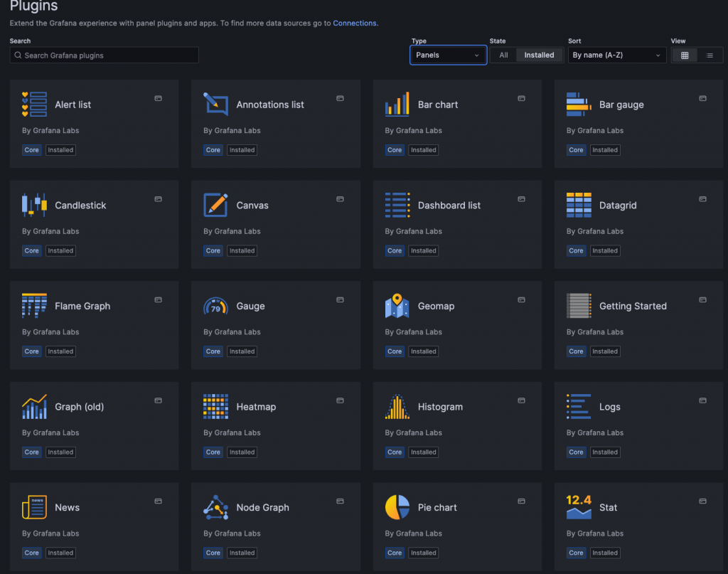Click Core badge on News card
728x574 pixels.
(x=31, y=553)
